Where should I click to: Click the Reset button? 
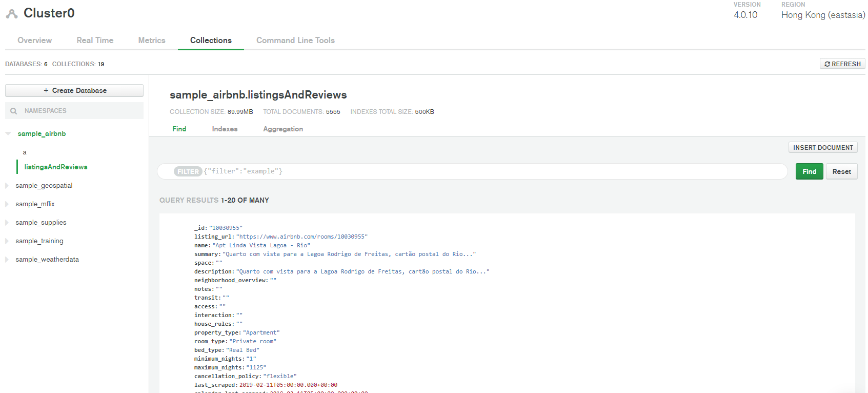point(841,171)
